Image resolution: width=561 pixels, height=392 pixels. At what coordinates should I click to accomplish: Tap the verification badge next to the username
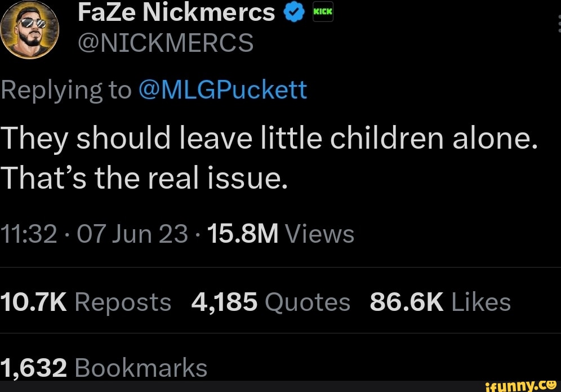293,12
